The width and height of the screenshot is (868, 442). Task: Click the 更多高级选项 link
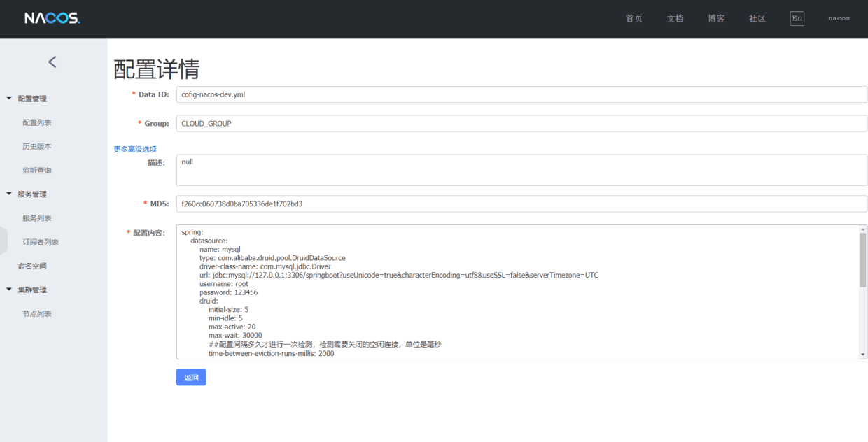[x=135, y=149]
